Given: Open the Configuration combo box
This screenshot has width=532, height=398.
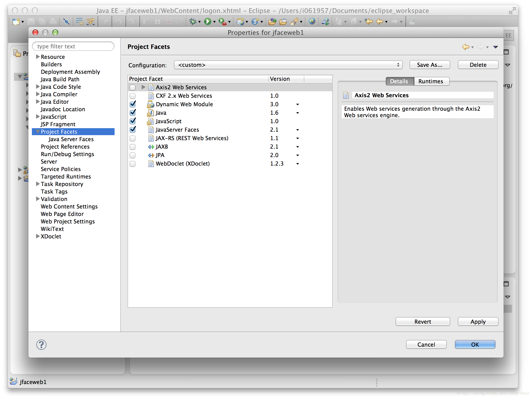Looking at the screenshot, I should point(288,65).
